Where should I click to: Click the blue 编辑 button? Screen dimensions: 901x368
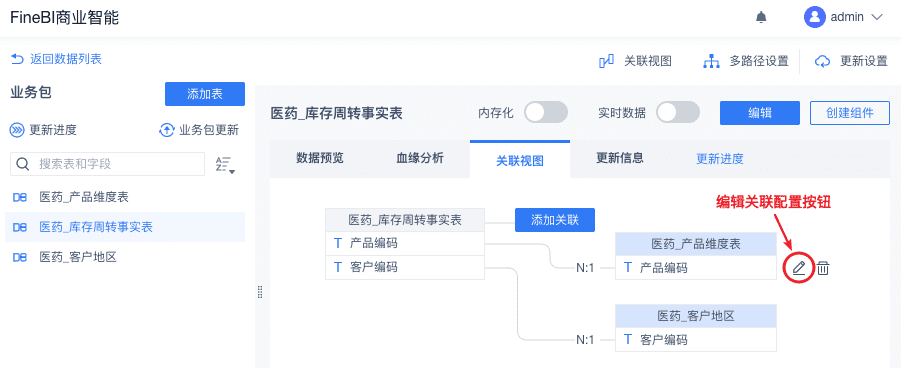tap(760, 113)
